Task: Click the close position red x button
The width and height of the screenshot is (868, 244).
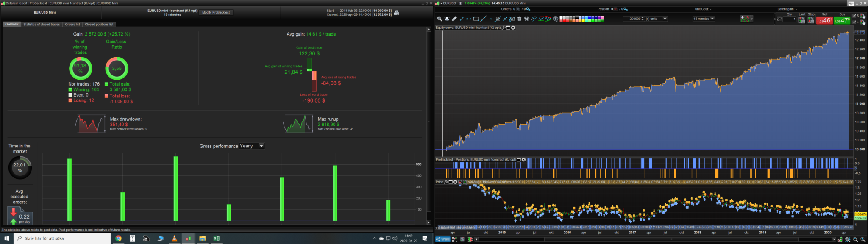Action: click(615, 9)
